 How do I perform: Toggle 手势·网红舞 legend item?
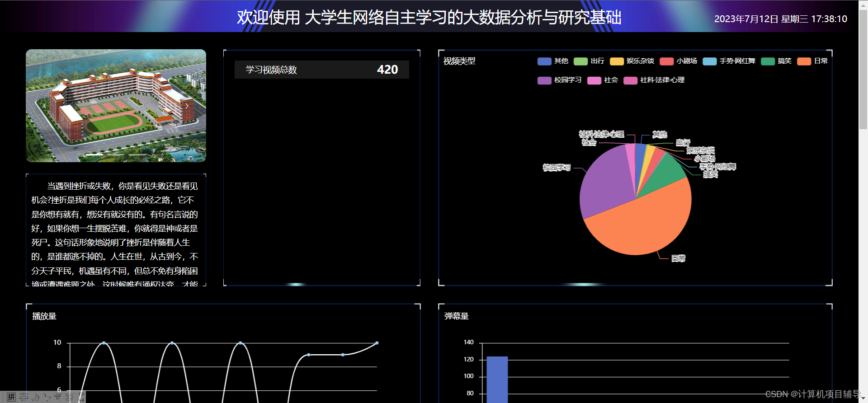(729, 61)
